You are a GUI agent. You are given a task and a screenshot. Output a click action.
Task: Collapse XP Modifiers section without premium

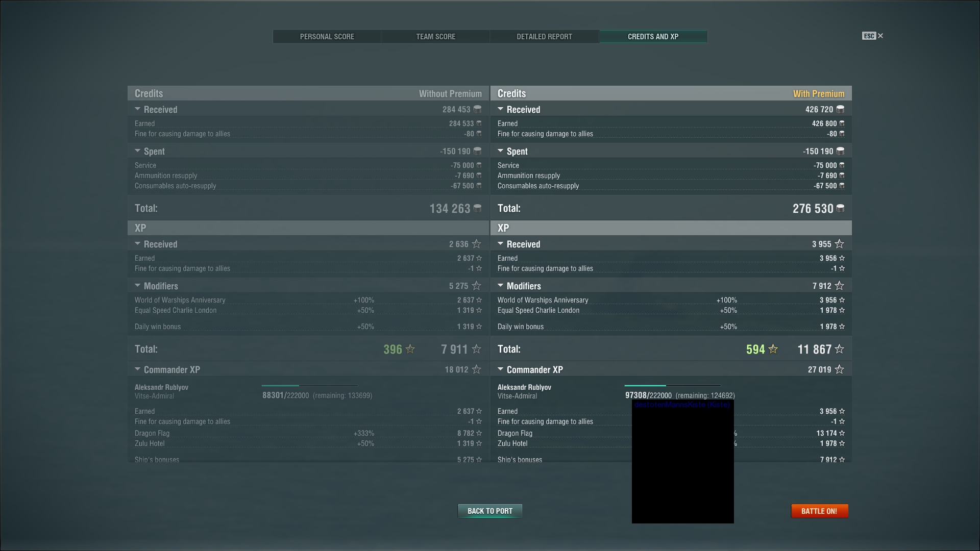coord(137,286)
